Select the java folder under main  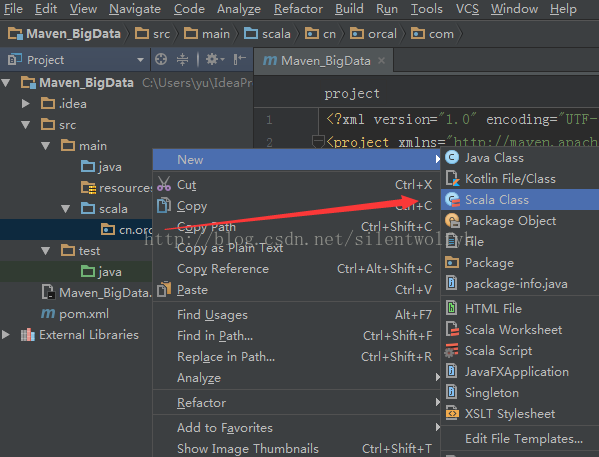(x=110, y=167)
